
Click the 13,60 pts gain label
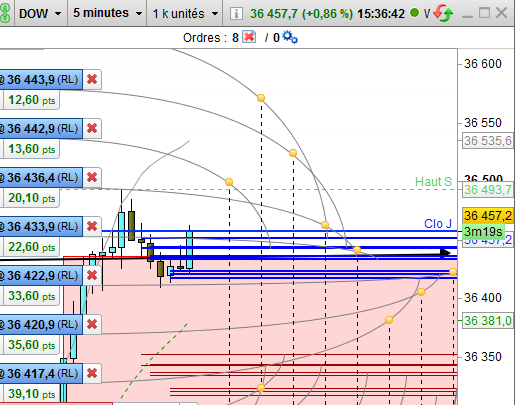point(31,149)
